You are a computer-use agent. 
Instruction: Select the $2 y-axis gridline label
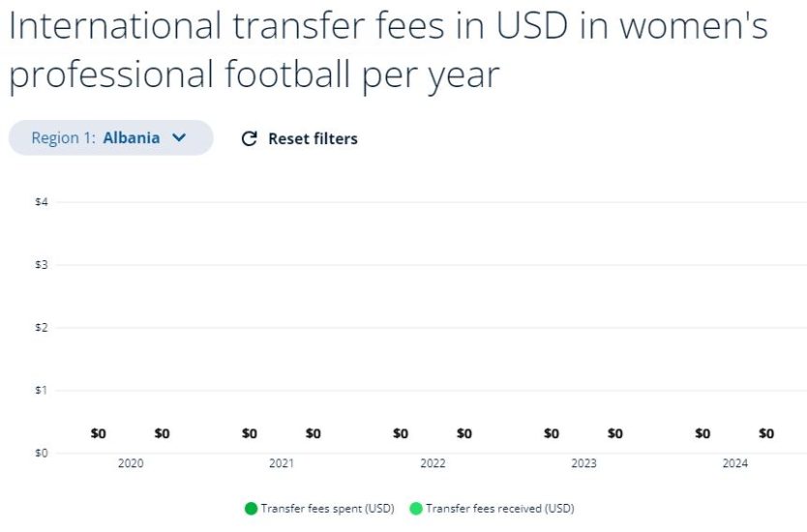(43, 328)
